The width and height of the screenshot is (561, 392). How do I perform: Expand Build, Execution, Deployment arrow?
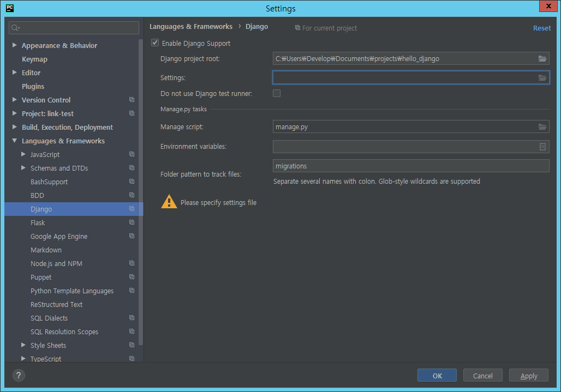[15, 127]
